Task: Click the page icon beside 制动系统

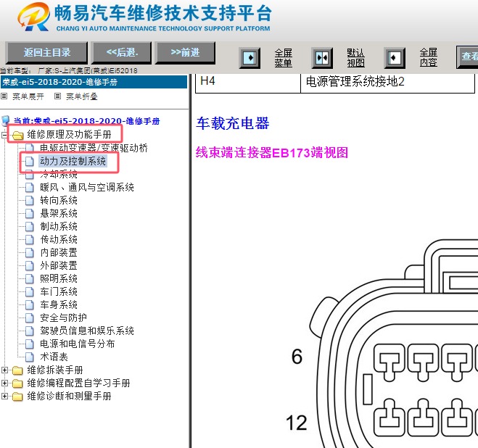Action: click(29, 227)
